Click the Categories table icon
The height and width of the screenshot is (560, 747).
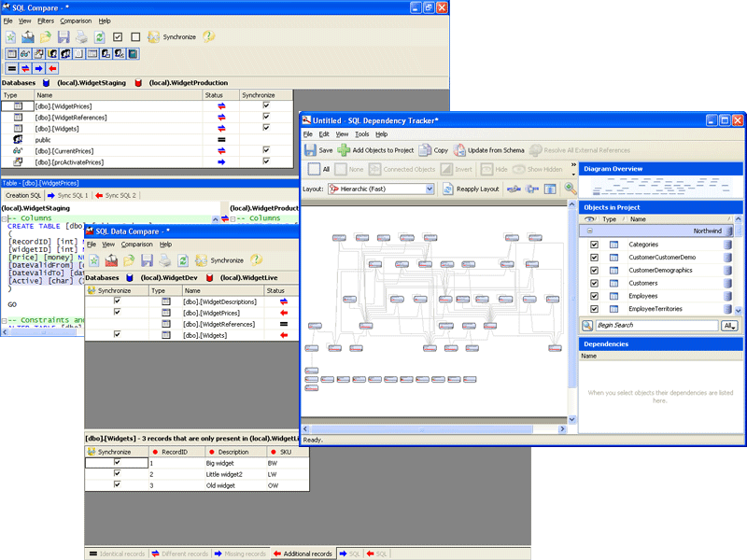pyautogui.click(x=614, y=245)
